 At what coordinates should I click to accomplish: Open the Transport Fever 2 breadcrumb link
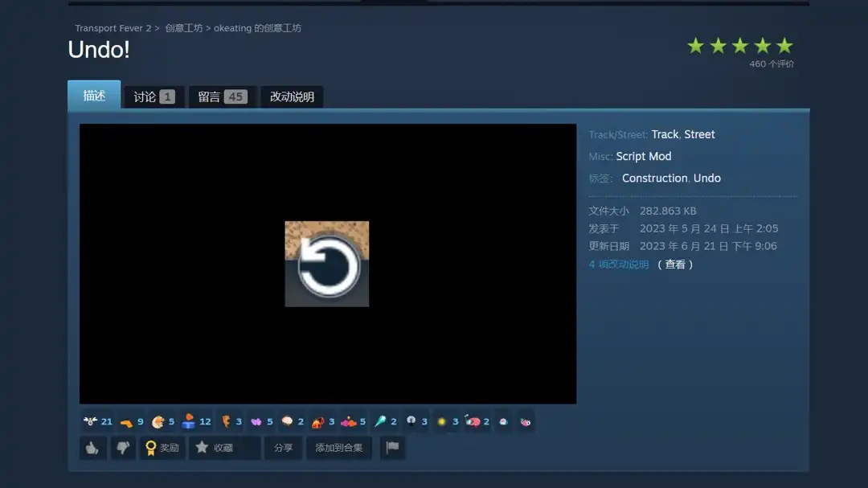(x=113, y=28)
